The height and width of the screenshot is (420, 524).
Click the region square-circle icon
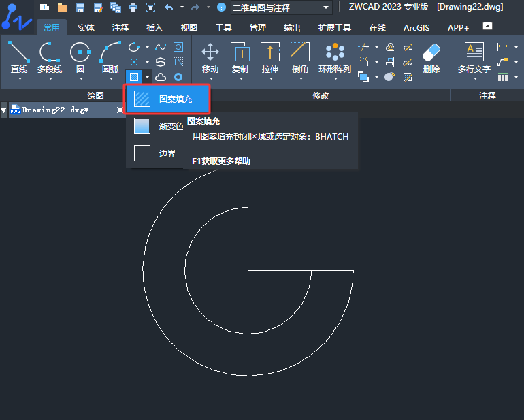tap(178, 47)
